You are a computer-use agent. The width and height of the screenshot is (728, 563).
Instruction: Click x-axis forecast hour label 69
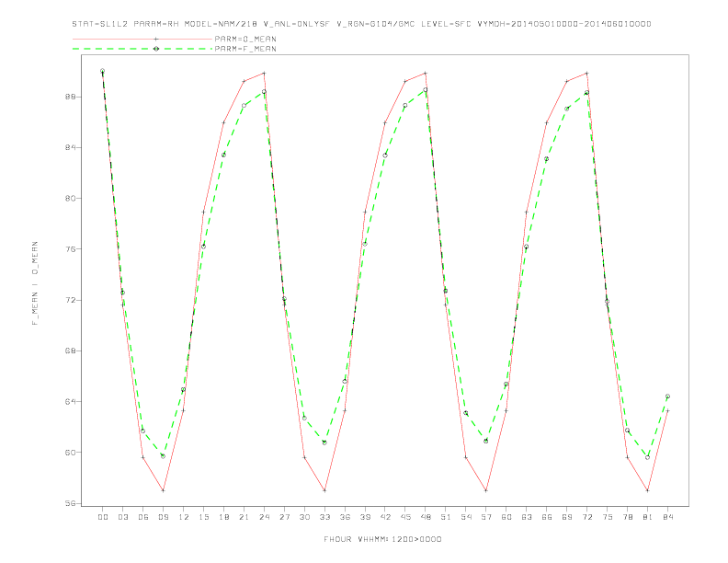coord(567,517)
